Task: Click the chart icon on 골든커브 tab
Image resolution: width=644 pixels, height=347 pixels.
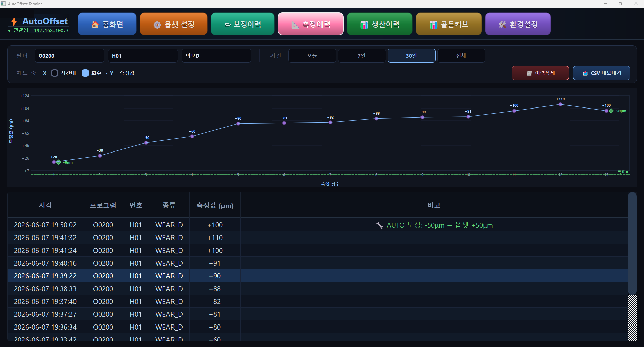Action: click(x=433, y=25)
